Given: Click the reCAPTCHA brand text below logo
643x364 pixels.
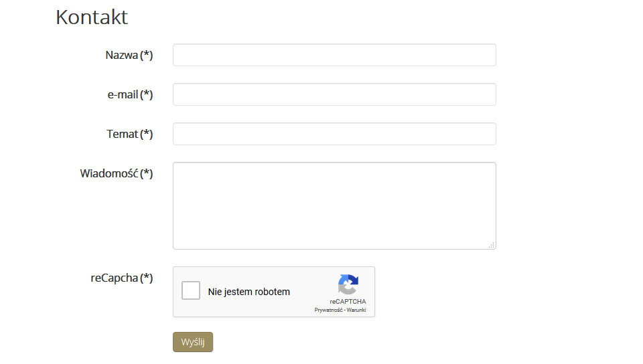Looking at the screenshot, I should coord(348,301).
